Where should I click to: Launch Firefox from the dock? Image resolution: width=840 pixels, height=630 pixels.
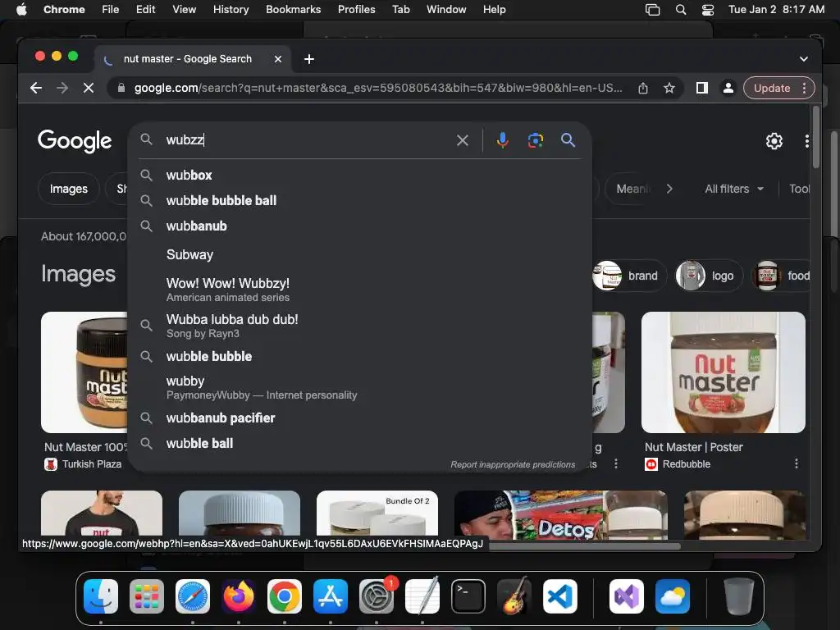click(239, 596)
